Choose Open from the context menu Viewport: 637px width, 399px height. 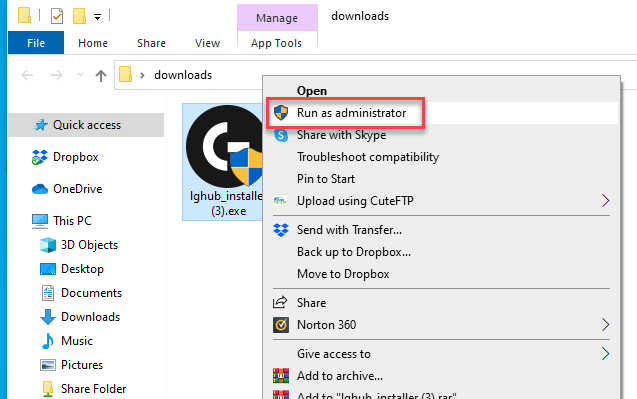[x=312, y=91]
